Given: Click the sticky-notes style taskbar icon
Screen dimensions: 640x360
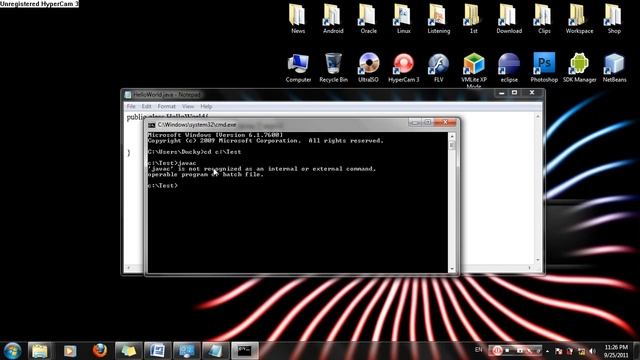Looking at the screenshot, I should point(128,351).
